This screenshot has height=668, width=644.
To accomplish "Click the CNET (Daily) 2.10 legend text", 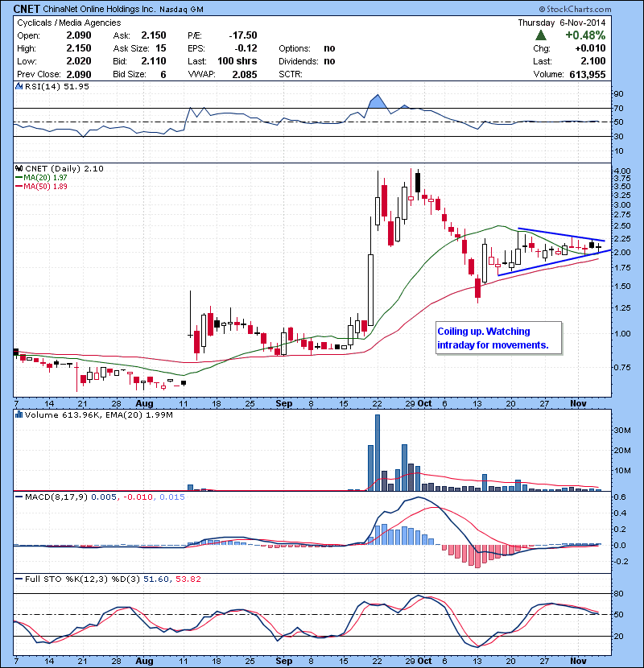I will click(x=64, y=169).
